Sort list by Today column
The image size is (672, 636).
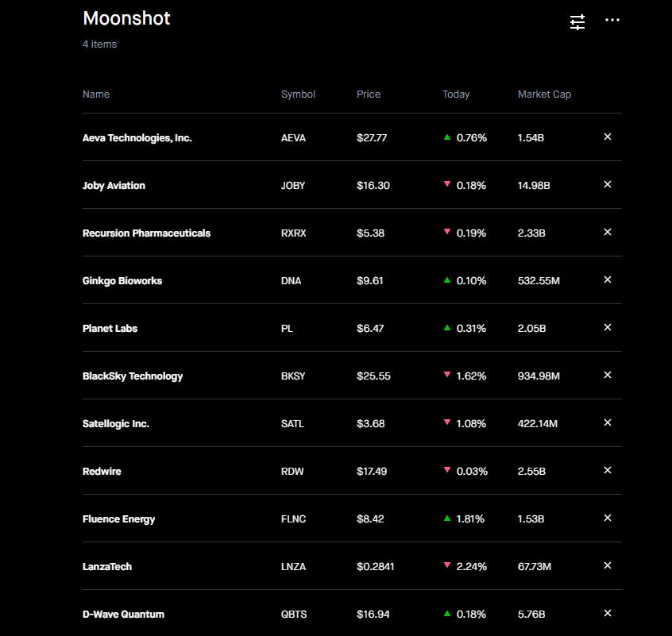(456, 94)
